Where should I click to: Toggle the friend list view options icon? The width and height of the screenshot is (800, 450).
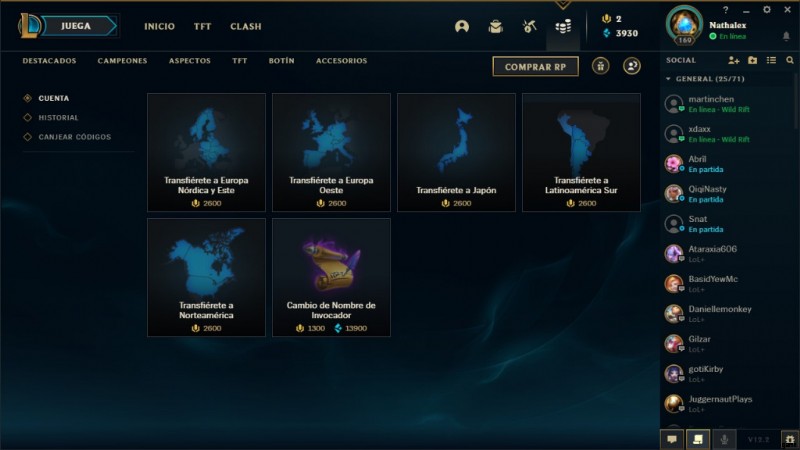coord(771,60)
